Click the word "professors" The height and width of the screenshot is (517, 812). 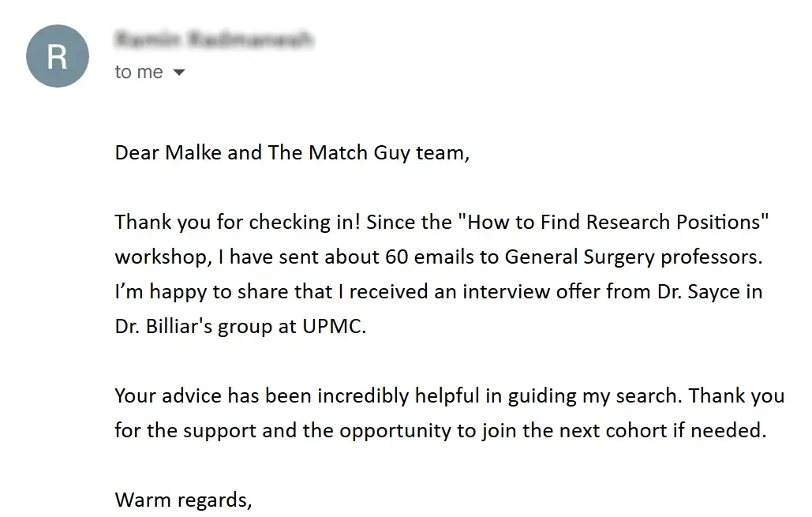click(711, 257)
